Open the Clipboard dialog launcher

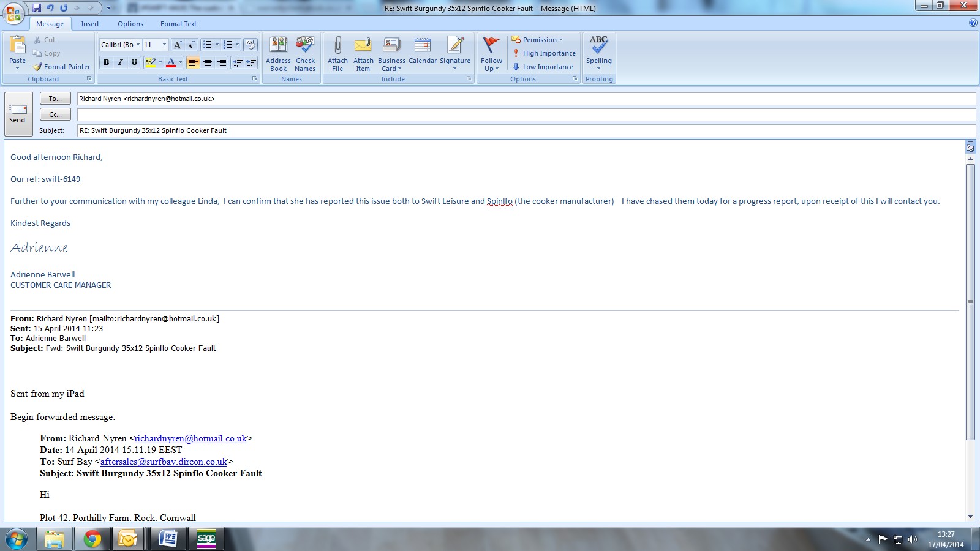tap(89, 79)
